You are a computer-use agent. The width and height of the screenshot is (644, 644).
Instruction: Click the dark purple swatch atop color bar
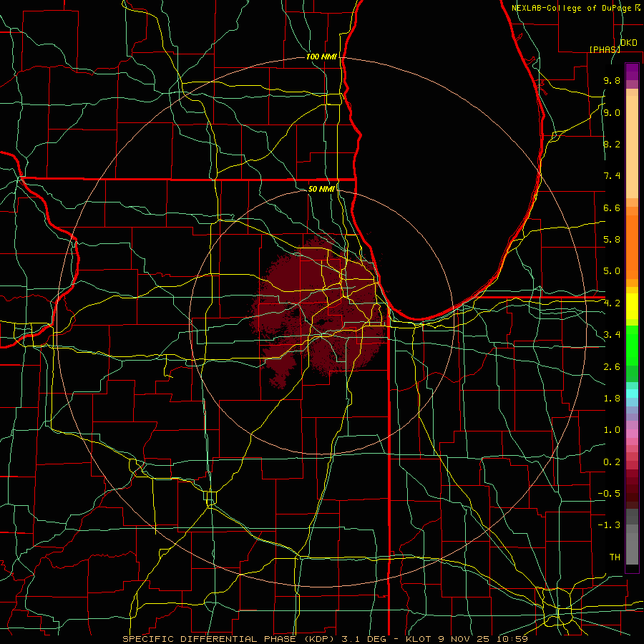point(632,72)
